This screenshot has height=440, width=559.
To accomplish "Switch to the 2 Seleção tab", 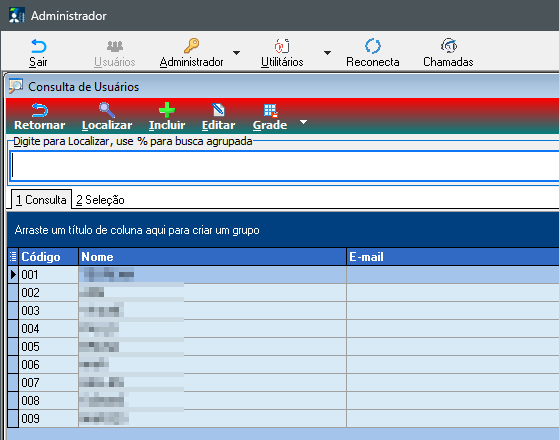I will 100,200.
